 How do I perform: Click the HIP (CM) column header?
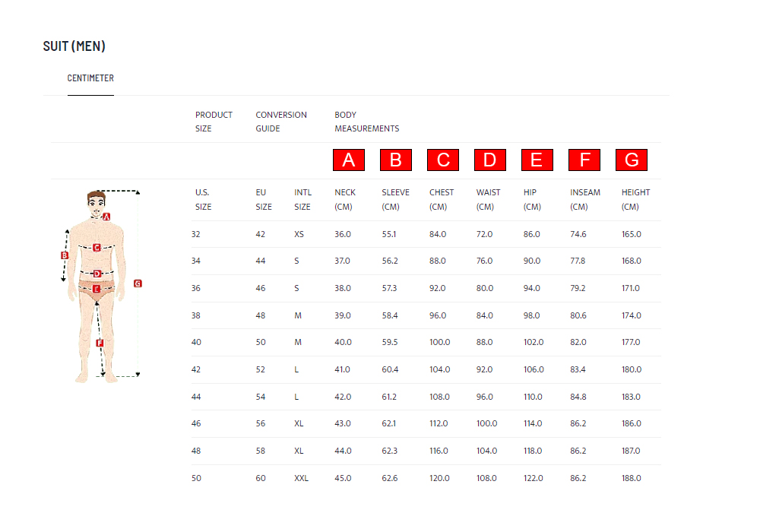click(x=532, y=200)
